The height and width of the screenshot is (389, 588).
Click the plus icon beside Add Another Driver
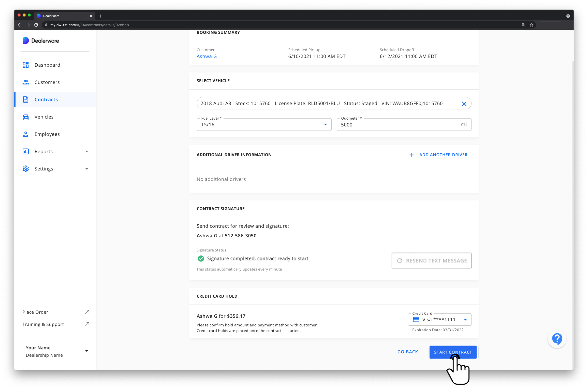[411, 155]
